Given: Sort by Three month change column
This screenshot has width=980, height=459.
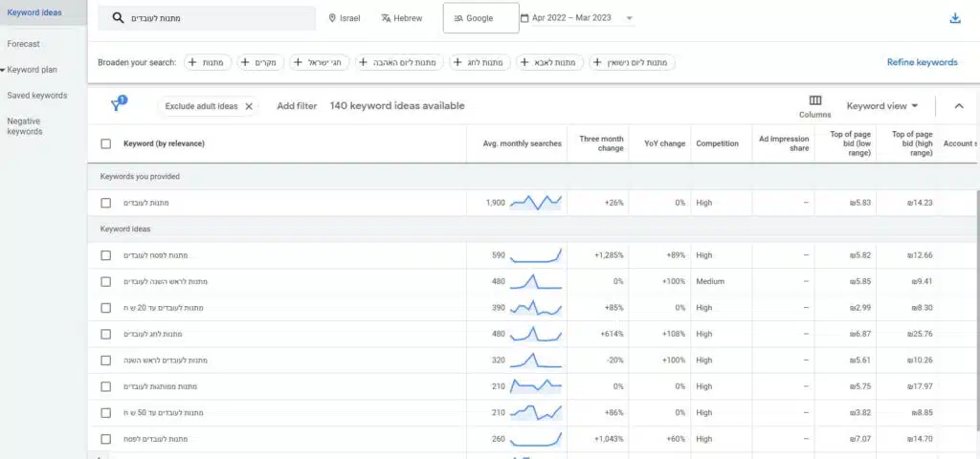Looking at the screenshot, I should click(601, 143).
